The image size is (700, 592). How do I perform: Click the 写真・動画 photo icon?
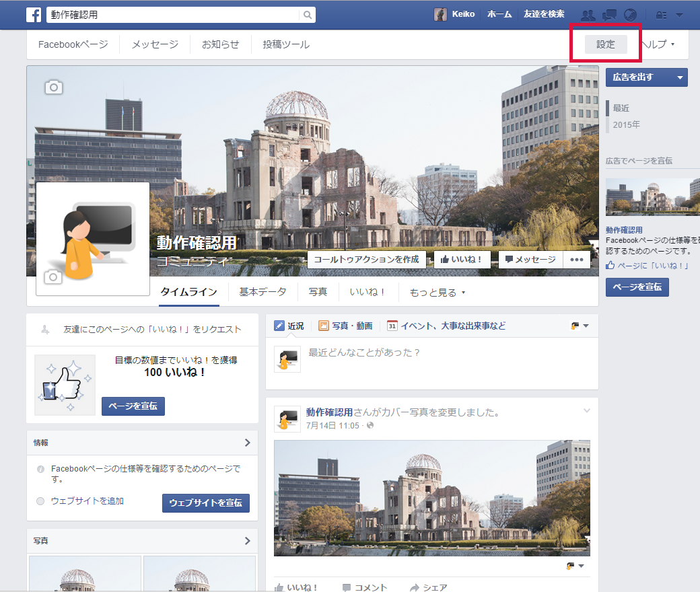pos(324,326)
